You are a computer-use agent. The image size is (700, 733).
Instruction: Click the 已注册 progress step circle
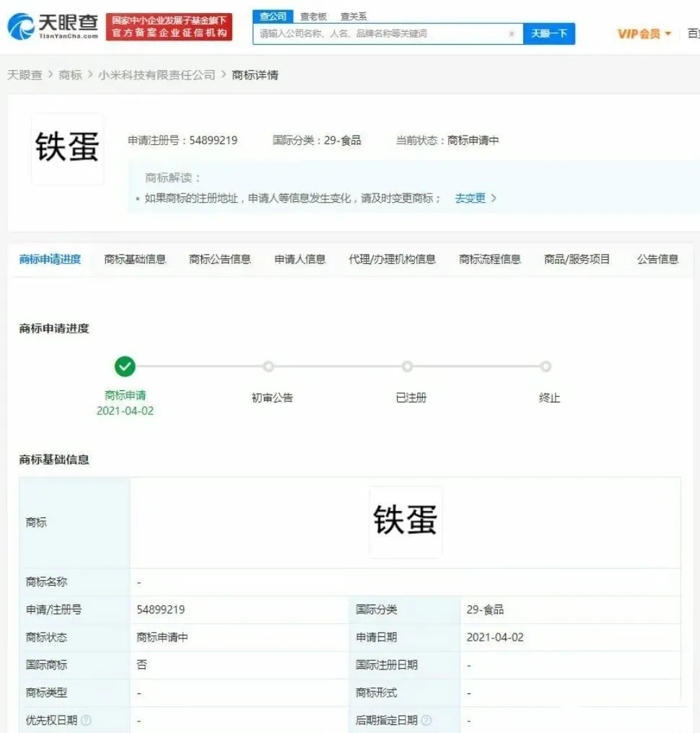tap(407, 366)
